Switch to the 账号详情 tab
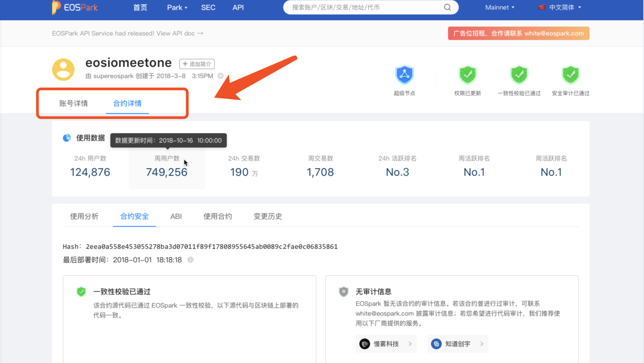 (73, 104)
